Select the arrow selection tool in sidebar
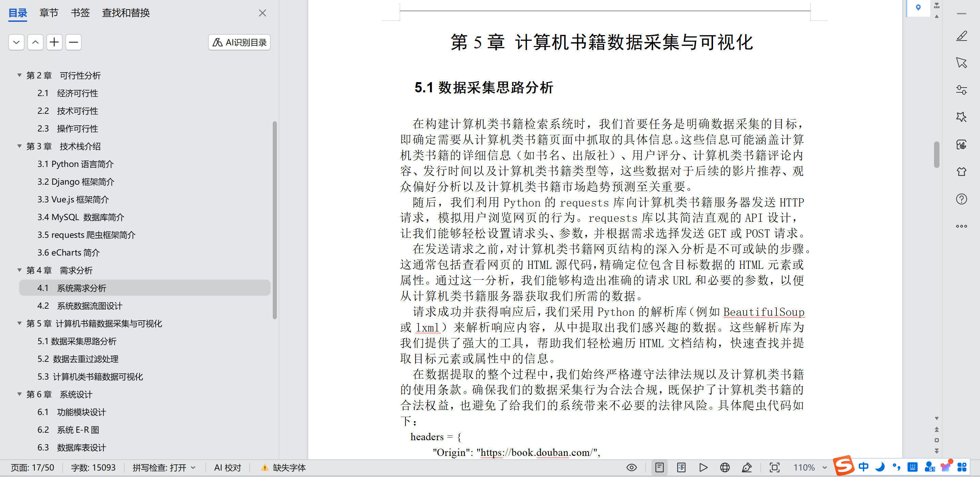This screenshot has width=980, height=477. (x=961, y=63)
